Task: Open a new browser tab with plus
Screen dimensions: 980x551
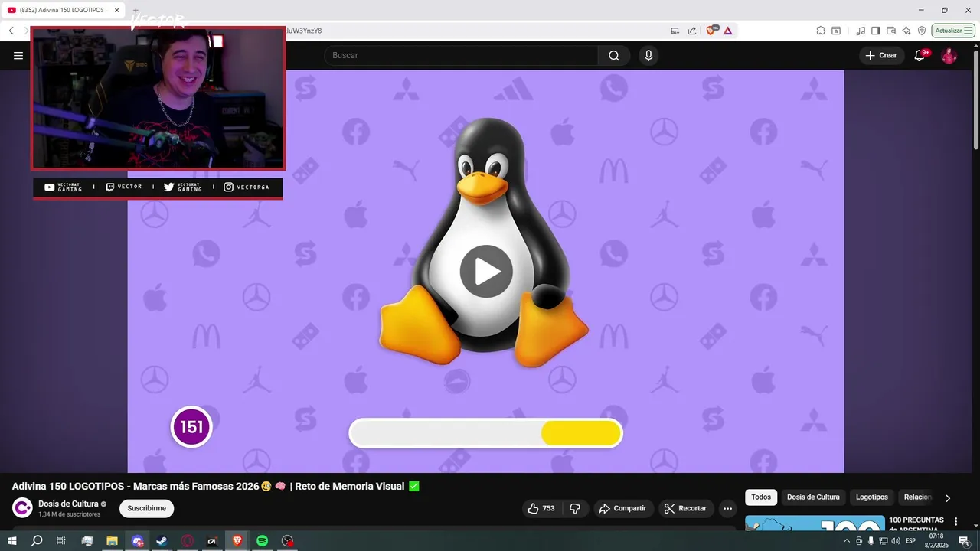Action: (136, 10)
